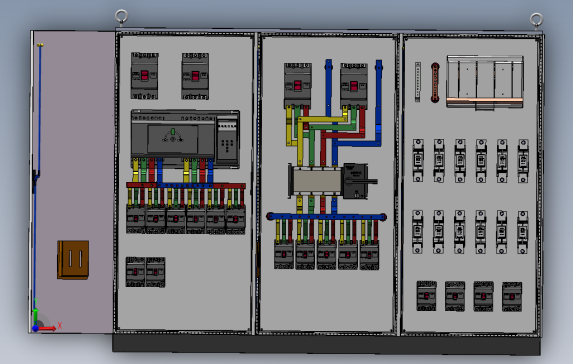Select the top-right breaker in the middle panel
The height and width of the screenshot is (364, 573).
354,86
